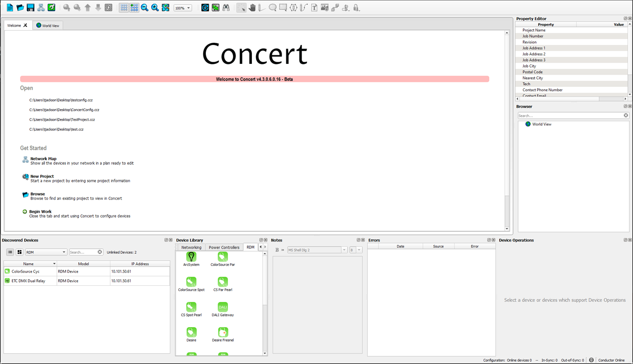Click the DALI Gateway device icon
Screen dimensions: 633x364
pos(223,307)
